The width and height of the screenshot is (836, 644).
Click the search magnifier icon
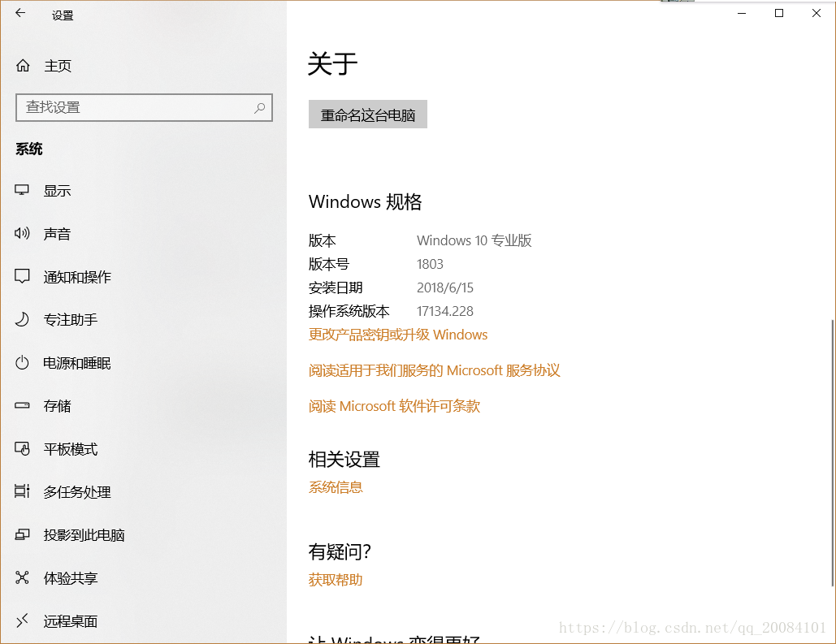click(260, 108)
